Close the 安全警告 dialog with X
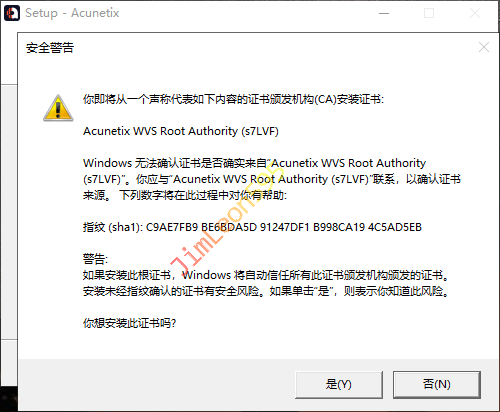Viewport: 500px width, 412px height. coord(484,47)
